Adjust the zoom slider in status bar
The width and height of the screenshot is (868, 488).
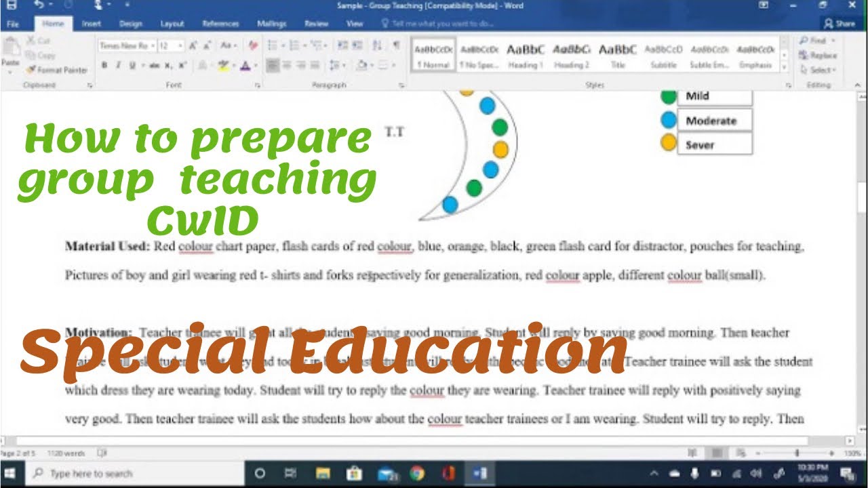(x=797, y=453)
